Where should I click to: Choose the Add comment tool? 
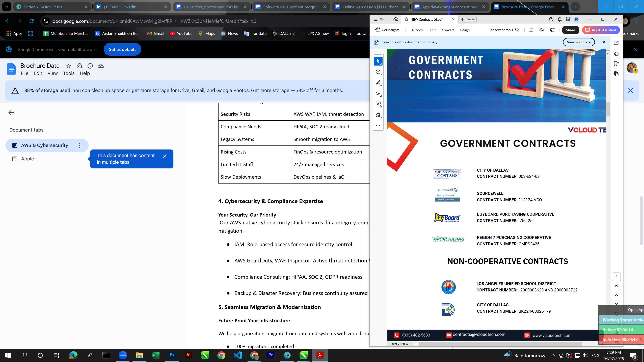378,72
